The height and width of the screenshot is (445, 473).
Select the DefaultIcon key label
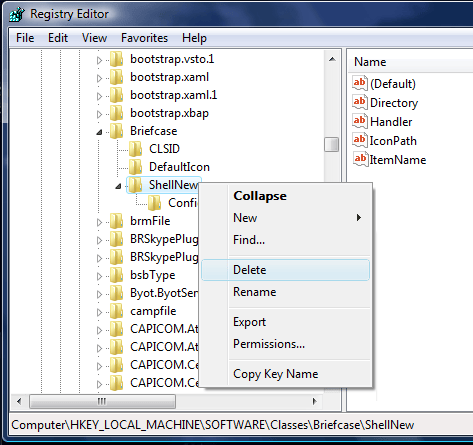coord(179,167)
